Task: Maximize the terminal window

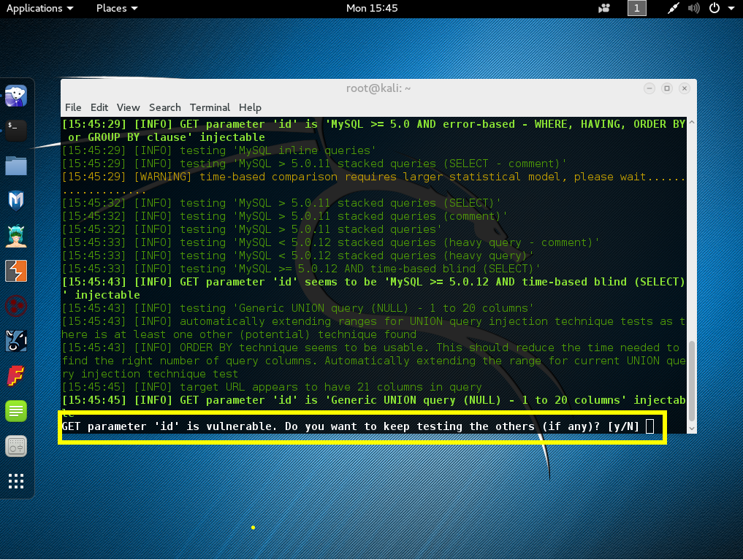Action: click(667, 88)
